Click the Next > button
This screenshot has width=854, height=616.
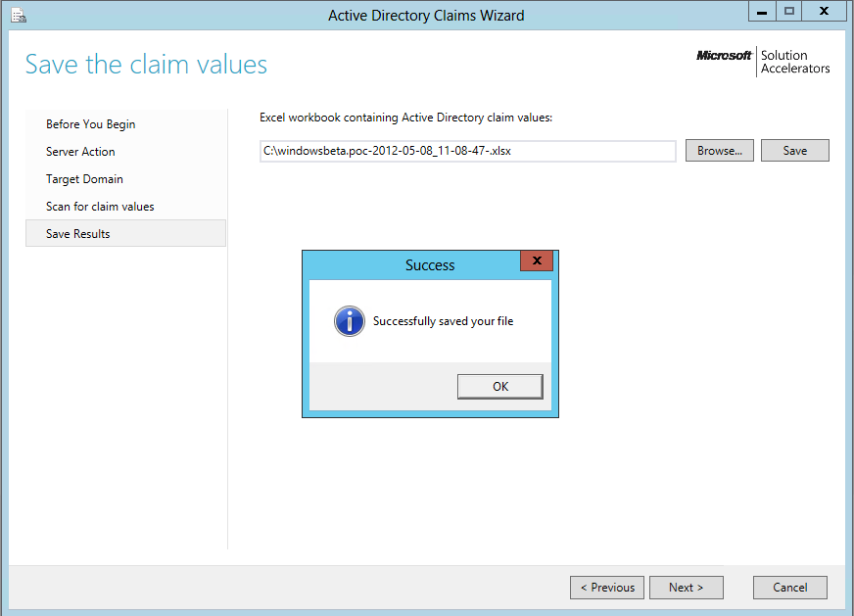point(687,588)
